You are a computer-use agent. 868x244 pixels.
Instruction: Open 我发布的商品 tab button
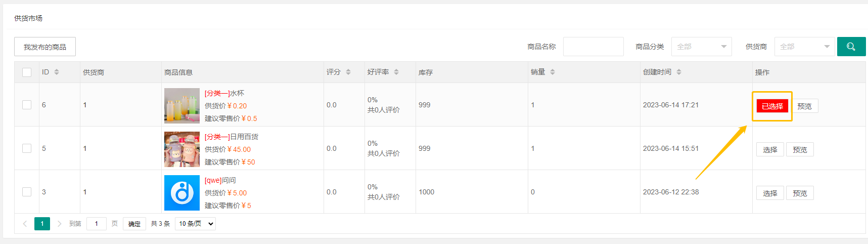(x=45, y=47)
